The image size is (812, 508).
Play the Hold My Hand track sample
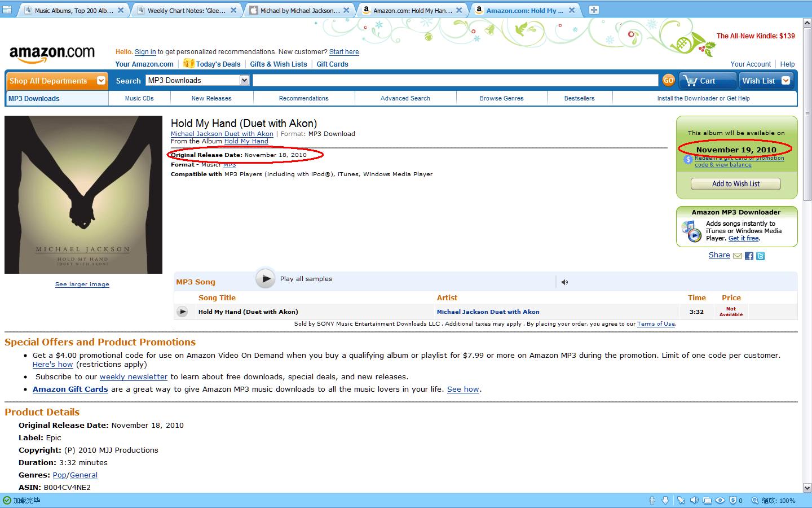pos(182,312)
